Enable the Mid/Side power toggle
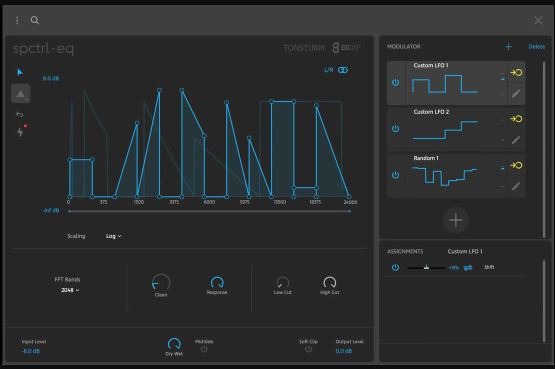This screenshot has width=555, height=369. (x=204, y=349)
